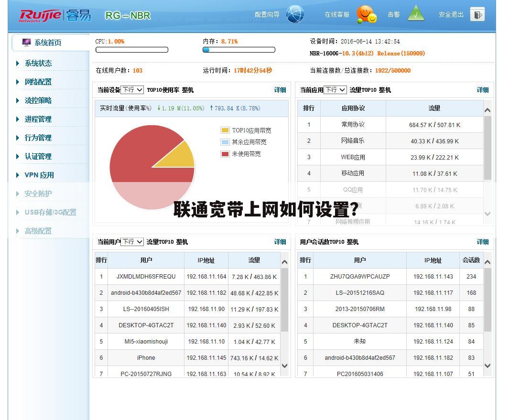This screenshot has height=420, width=531.
Task: Select the iPhone user row
Action: [x=188, y=358]
